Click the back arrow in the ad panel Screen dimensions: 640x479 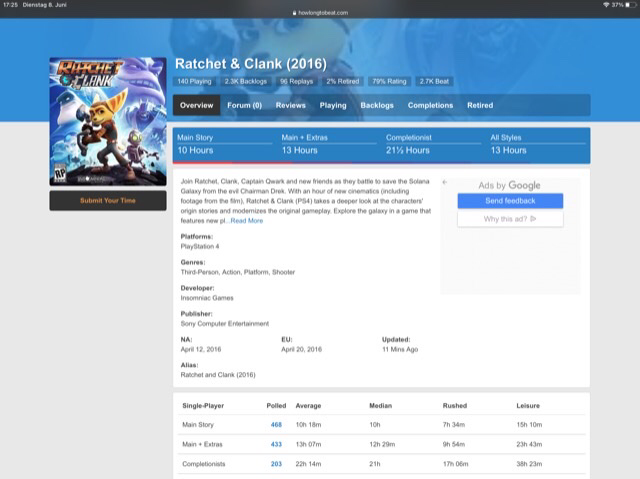click(445, 182)
